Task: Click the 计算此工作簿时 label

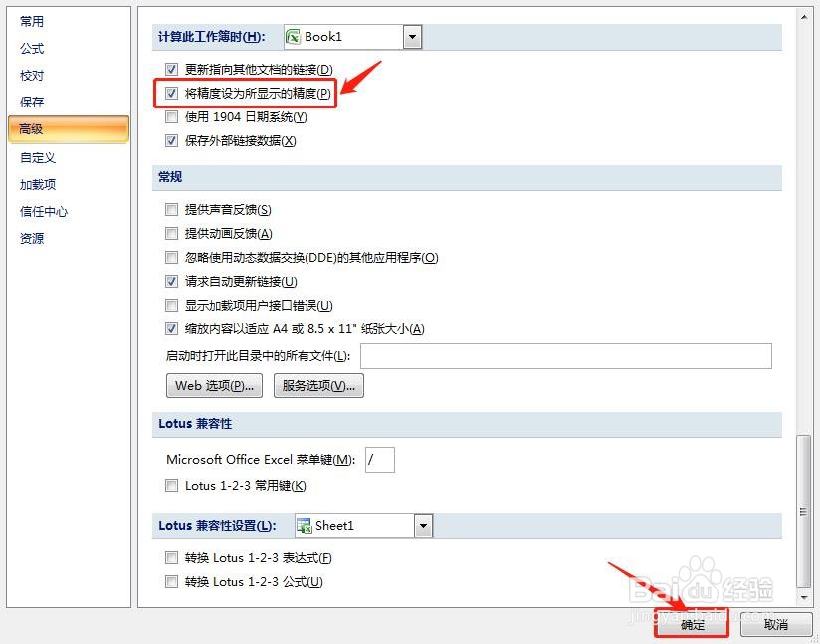Action: pos(212,37)
